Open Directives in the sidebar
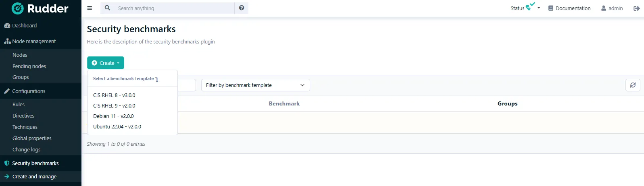Screen dimensions: 644x186 [x=23, y=116]
